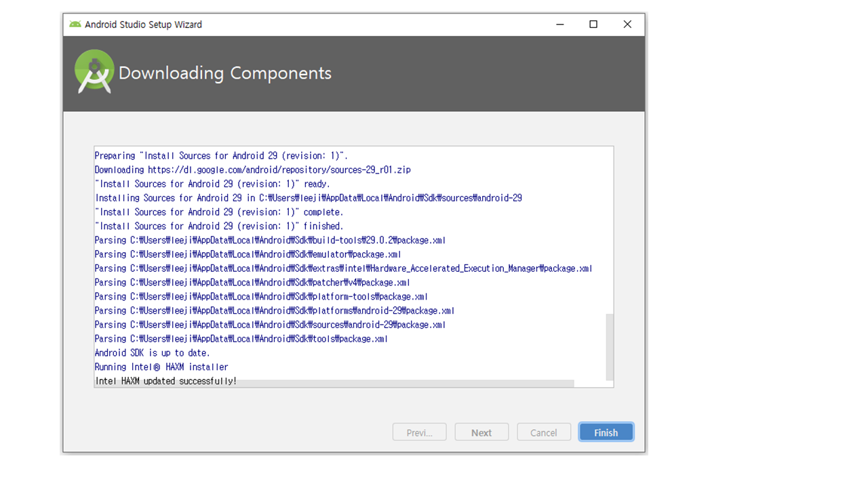Click the "Downloading Components" heading

coord(224,73)
